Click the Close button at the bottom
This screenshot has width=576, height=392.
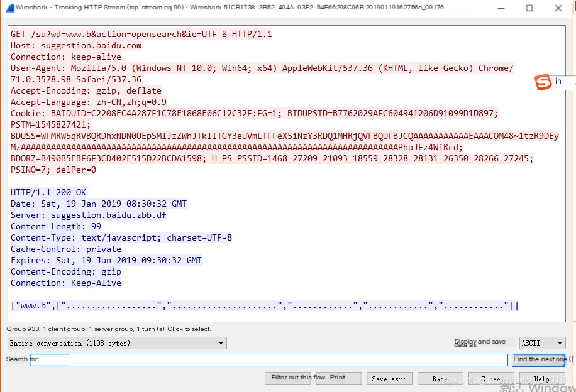point(490,378)
